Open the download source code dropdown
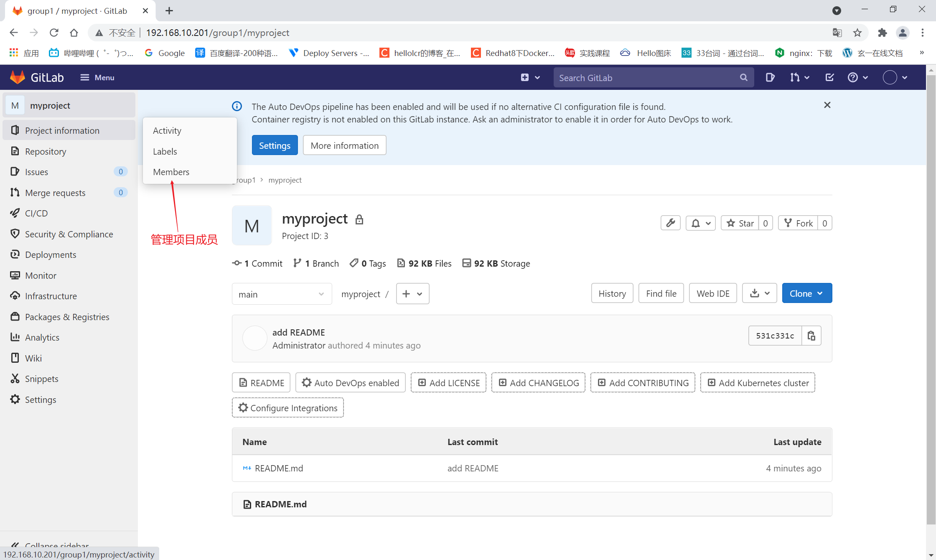The width and height of the screenshot is (936, 560). pos(759,293)
